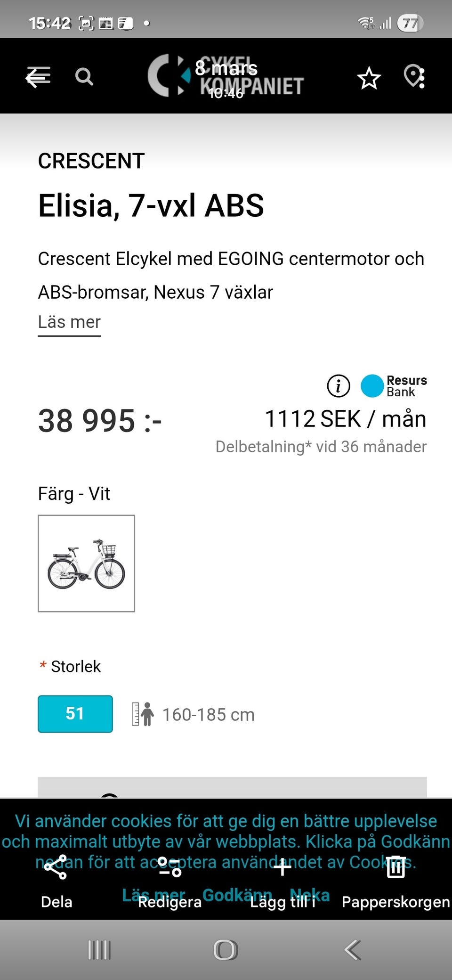The height and width of the screenshot is (980, 452).
Task: Open Android recent apps button
Action: click(99, 950)
